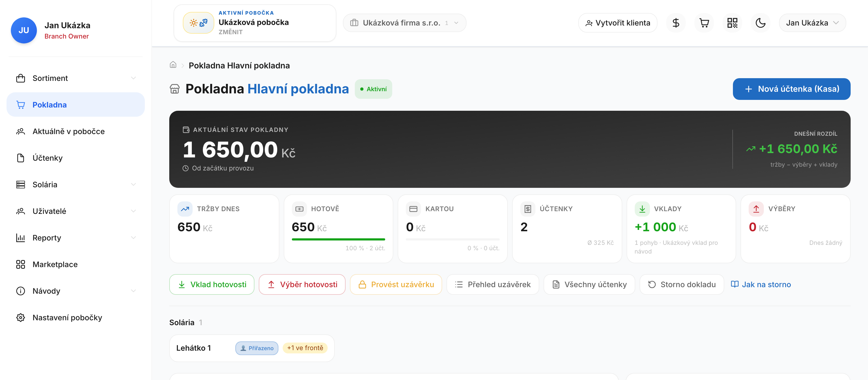Click the Kartou credit card icon

pos(413,209)
